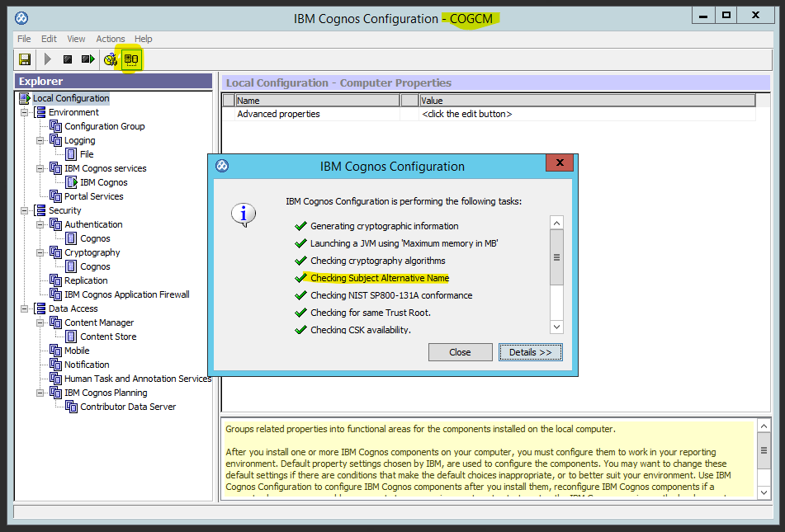Select Cognos under Cryptography
Screen dimensions: 785x532
click(x=95, y=266)
